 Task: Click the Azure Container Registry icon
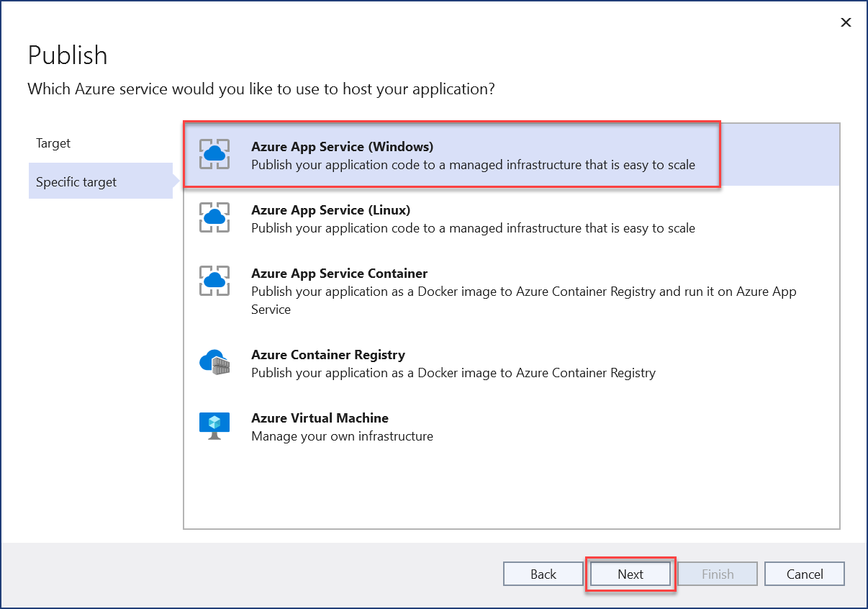point(214,362)
